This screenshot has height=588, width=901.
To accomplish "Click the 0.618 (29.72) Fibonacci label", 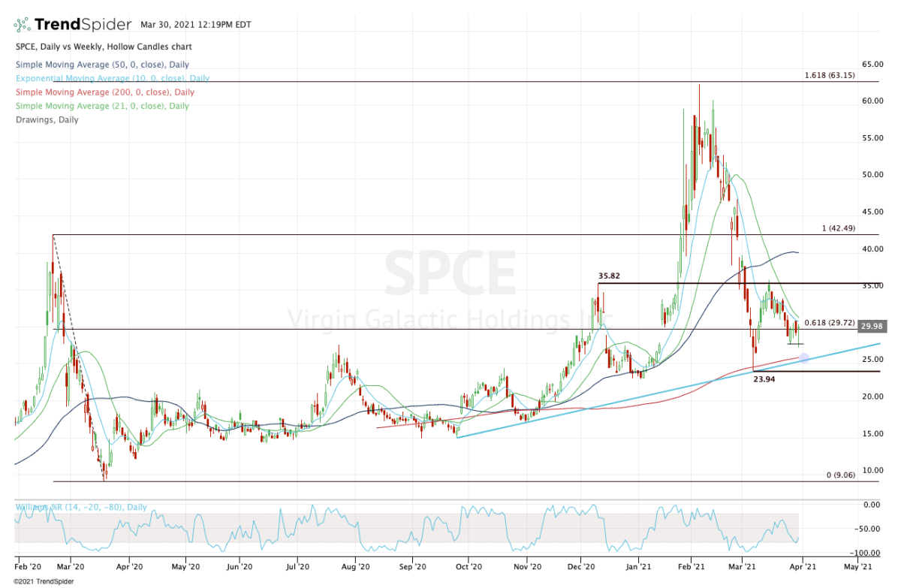I will click(830, 322).
